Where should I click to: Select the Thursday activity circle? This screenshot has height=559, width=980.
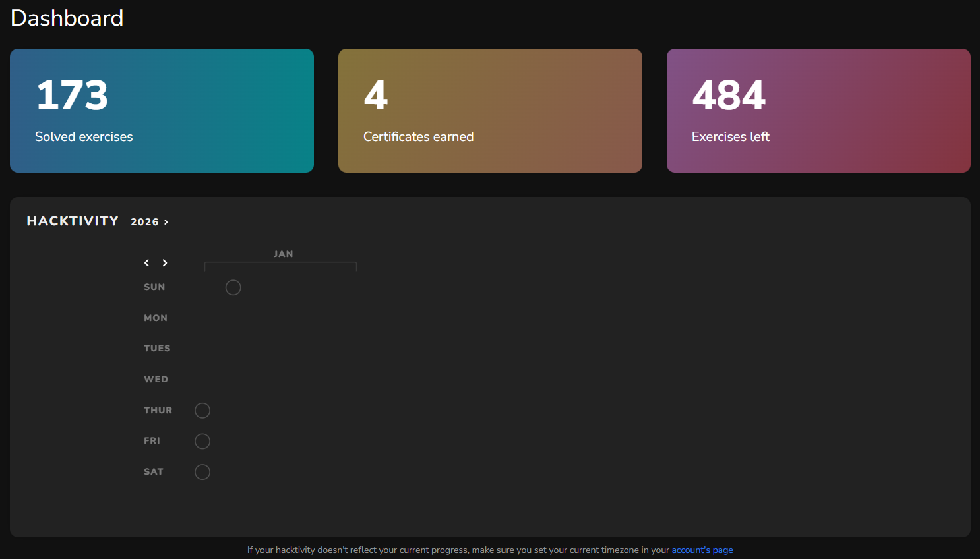point(202,411)
